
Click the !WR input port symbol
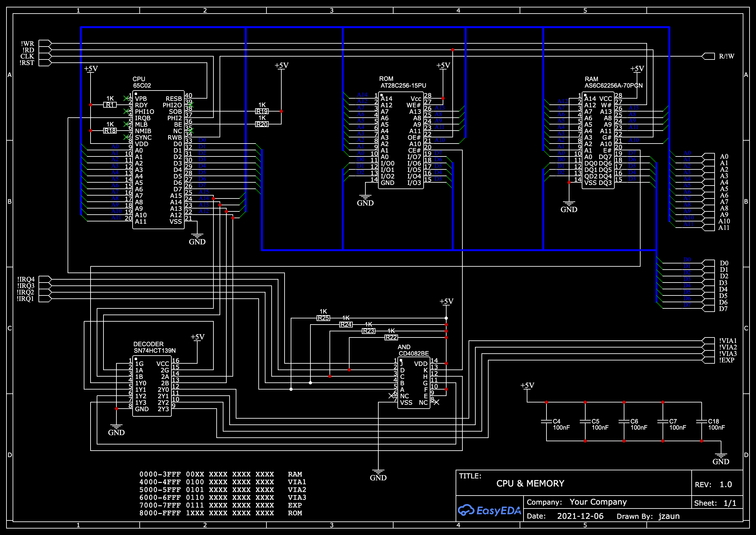[45, 43]
